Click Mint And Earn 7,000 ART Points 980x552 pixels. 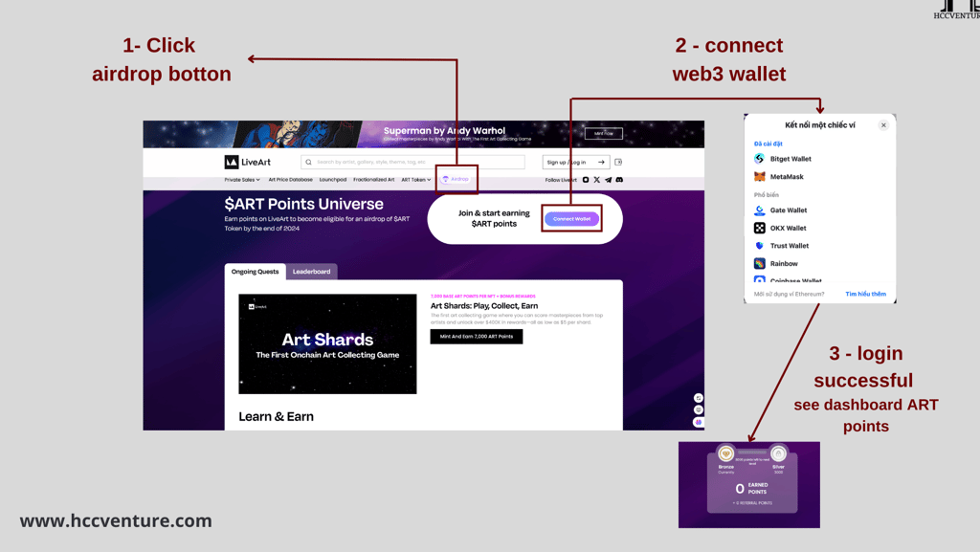tap(477, 337)
